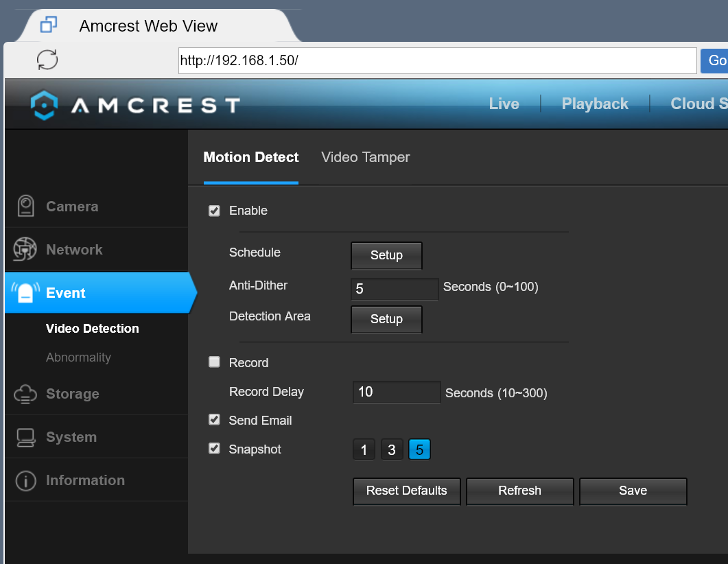Screen dimensions: 728x564
Task: Click the Schedule Setup button
Action: click(x=386, y=255)
